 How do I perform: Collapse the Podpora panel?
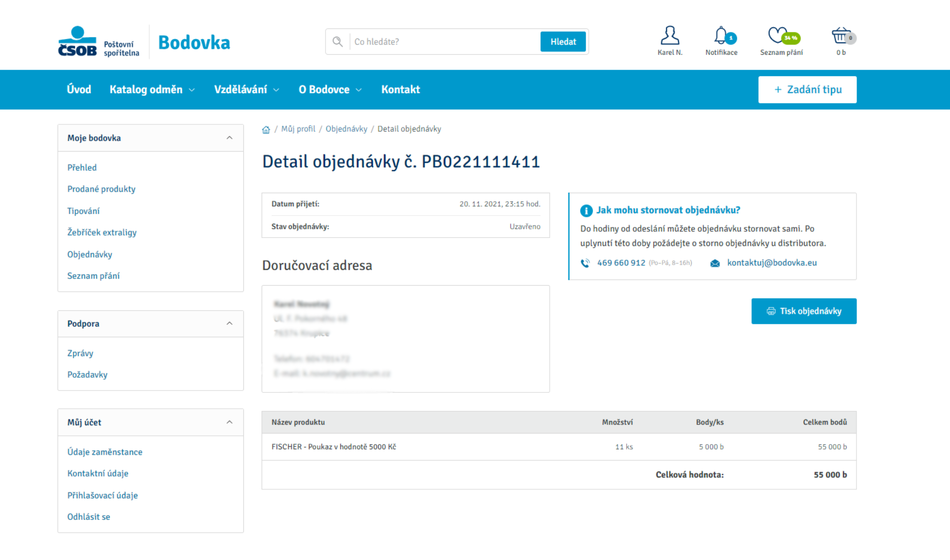click(229, 324)
